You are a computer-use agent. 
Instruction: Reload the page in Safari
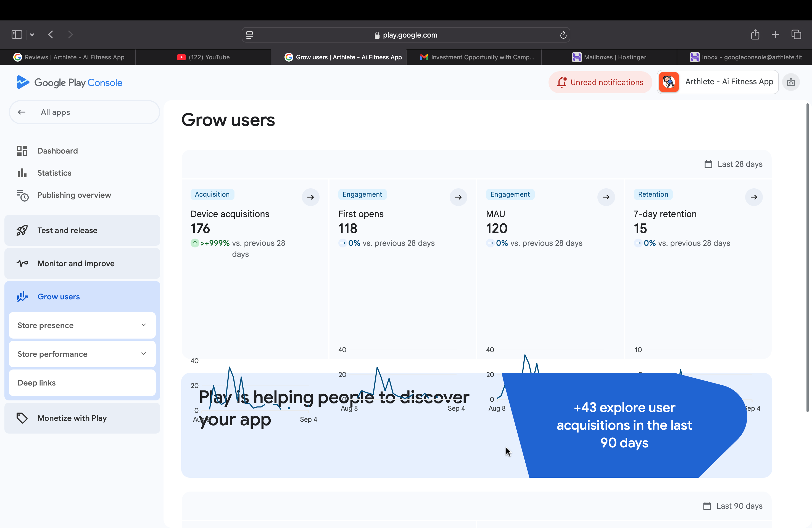click(563, 35)
